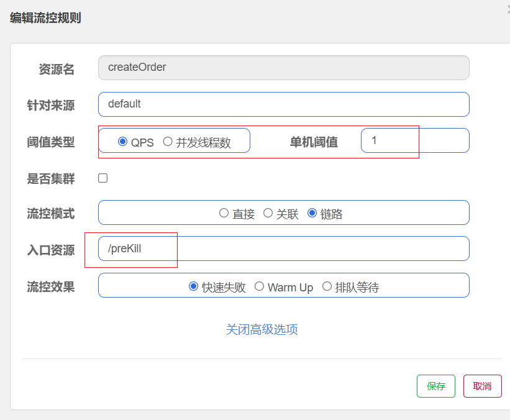Click the 针对来源 label
This screenshot has width=510, height=420.
point(51,106)
